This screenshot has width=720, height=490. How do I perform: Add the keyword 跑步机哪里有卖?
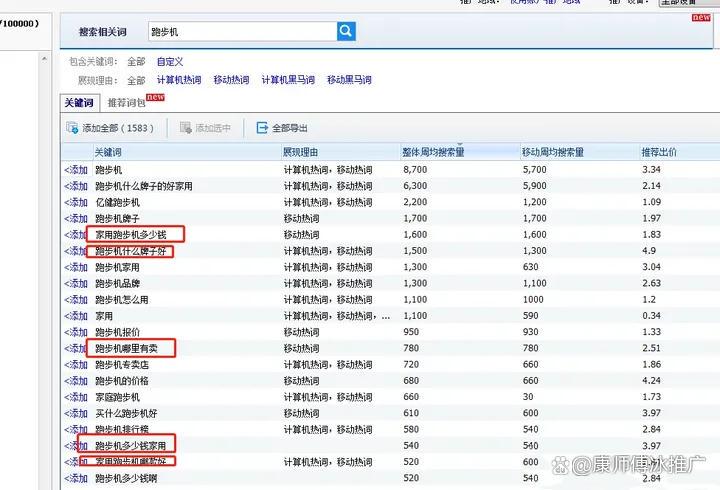76,348
